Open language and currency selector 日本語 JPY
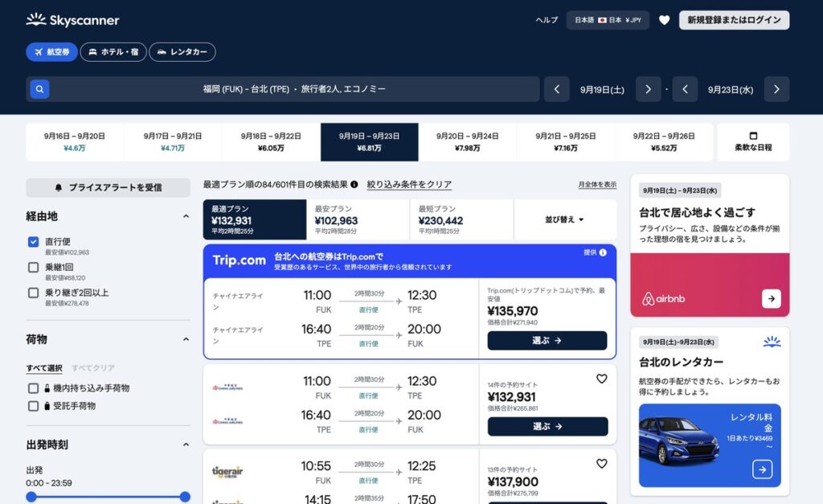Screen dimensions: 823x504 tap(608, 20)
